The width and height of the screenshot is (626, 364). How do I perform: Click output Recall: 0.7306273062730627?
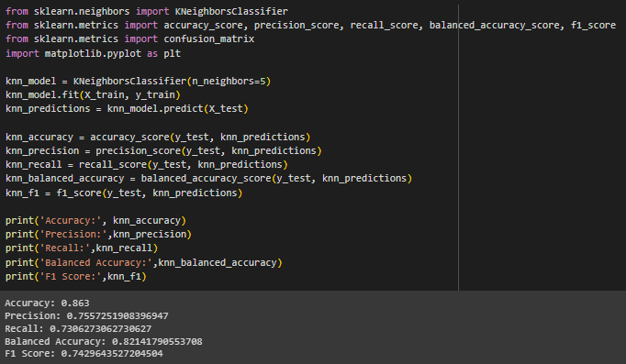[x=78, y=329]
